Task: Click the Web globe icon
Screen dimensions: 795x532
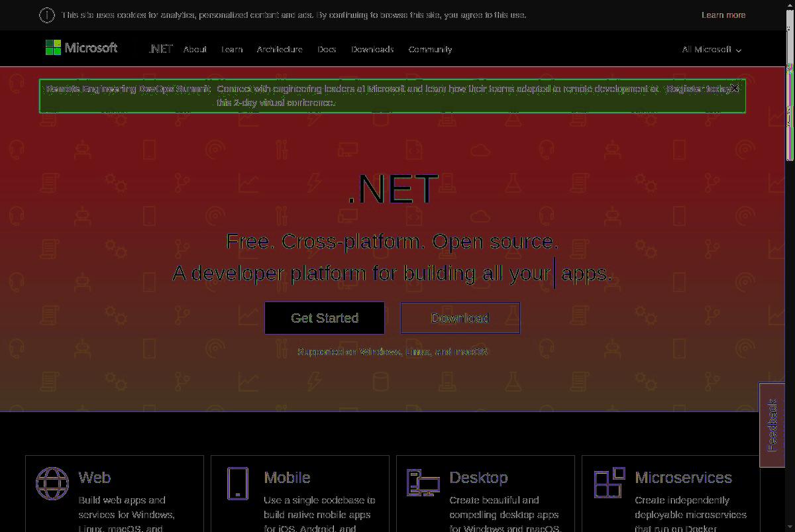Action: [52, 483]
